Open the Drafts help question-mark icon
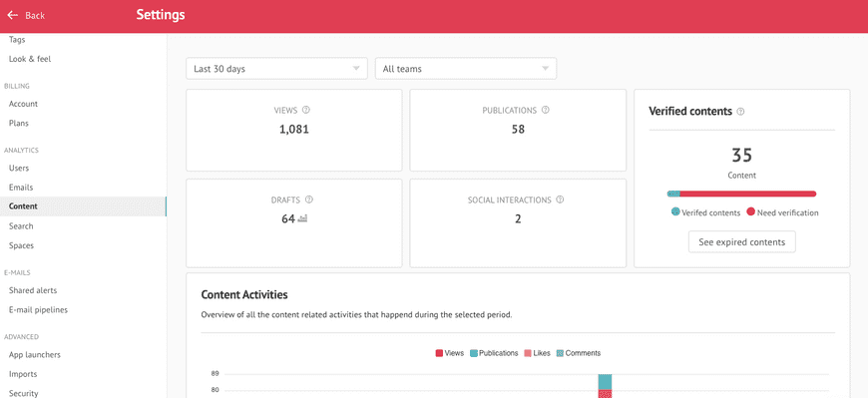The height and width of the screenshot is (398, 868). [309, 199]
